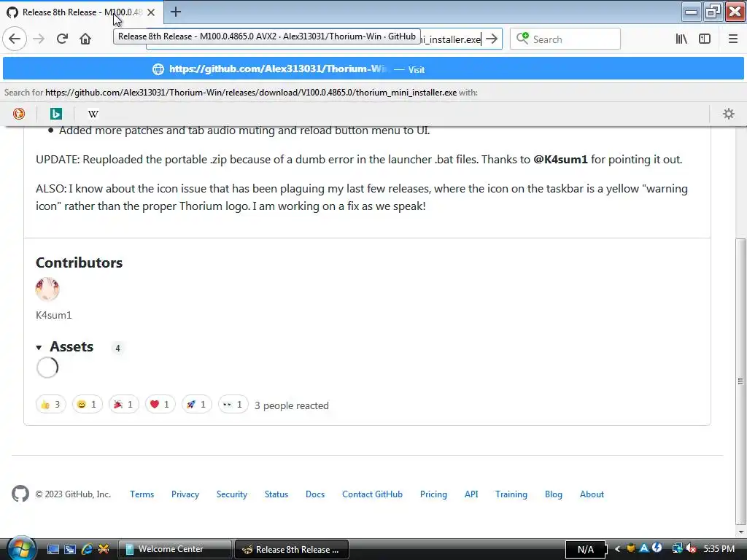Image resolution: width=747 pixels, height=560 pixels.
Task: Open the Terms footer link
Action: click(142, 494)
